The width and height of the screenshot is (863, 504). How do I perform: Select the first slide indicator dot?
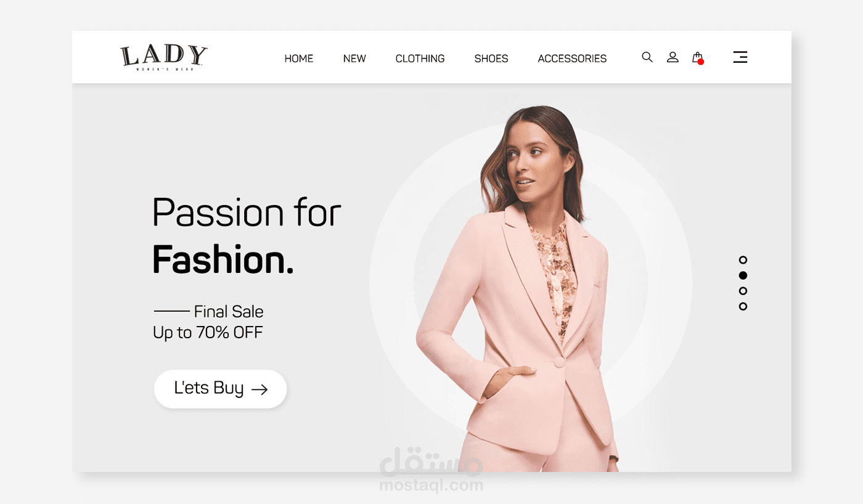pyautogui.click(x=743, y=260)
